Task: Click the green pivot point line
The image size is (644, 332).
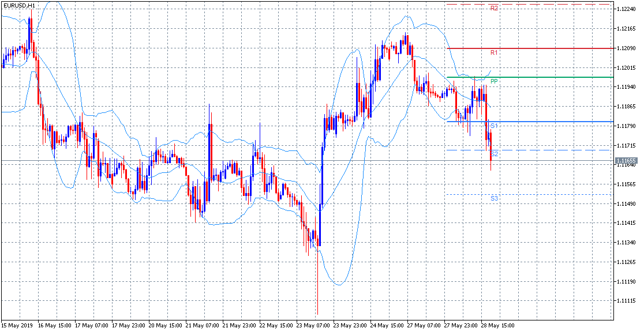Action: (530, 77)
